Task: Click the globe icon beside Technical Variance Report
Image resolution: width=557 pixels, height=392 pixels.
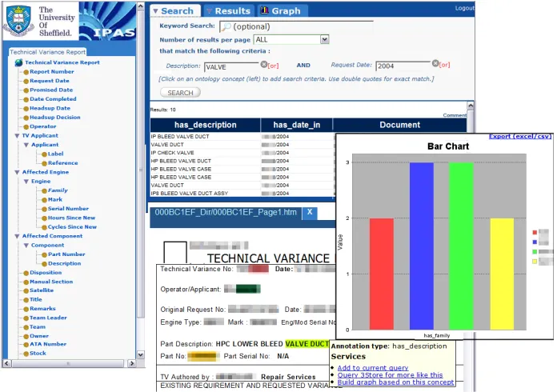Action: (x=18, y=62)
